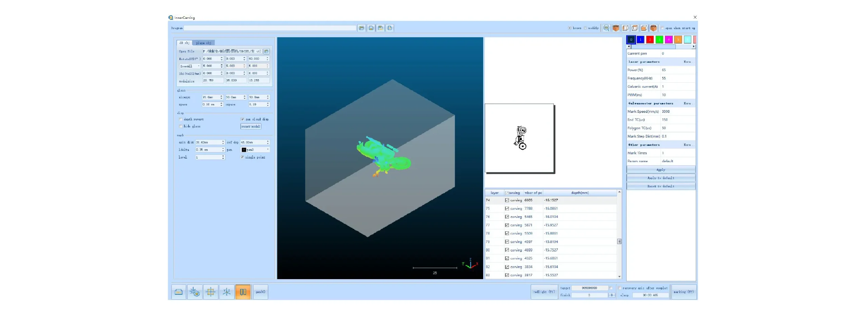Click the reset model button
This screenshot has height=314, width=868.
click(251, 126)
